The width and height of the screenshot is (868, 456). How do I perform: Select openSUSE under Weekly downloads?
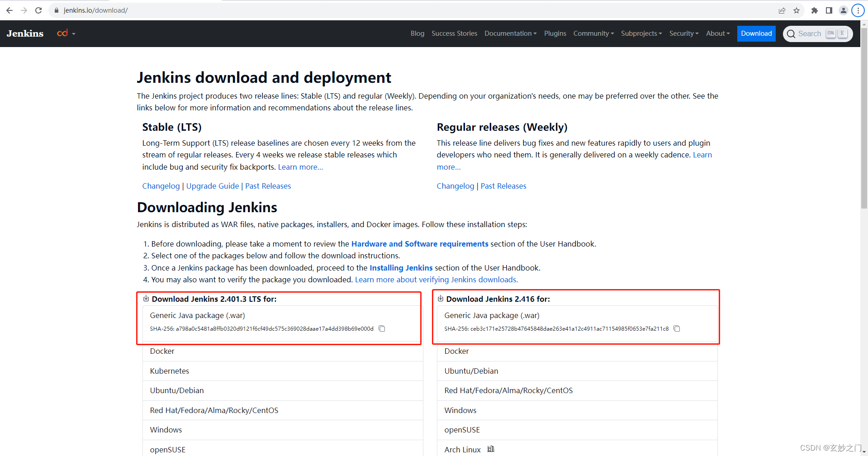tap(577, 430)
